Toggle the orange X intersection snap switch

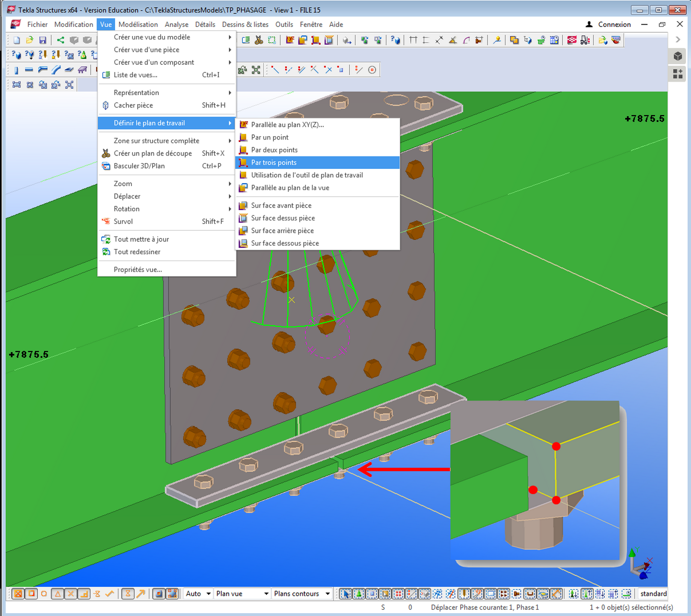pos(71,593)
